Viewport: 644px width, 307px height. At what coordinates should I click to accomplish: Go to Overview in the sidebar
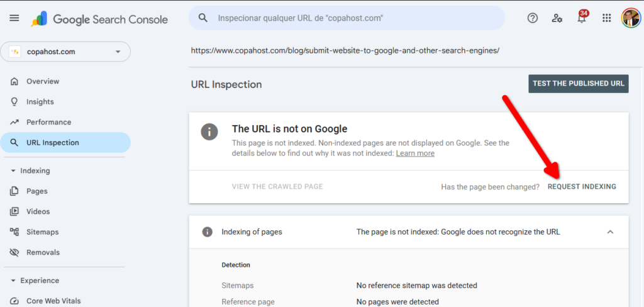pos(43,81)
